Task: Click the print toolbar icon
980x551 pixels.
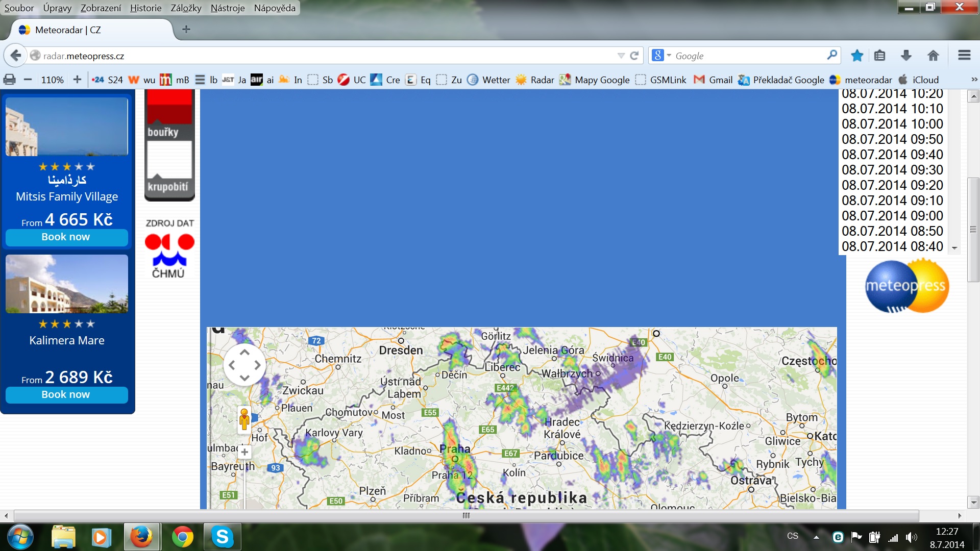Action: click(x=9, y=80)
